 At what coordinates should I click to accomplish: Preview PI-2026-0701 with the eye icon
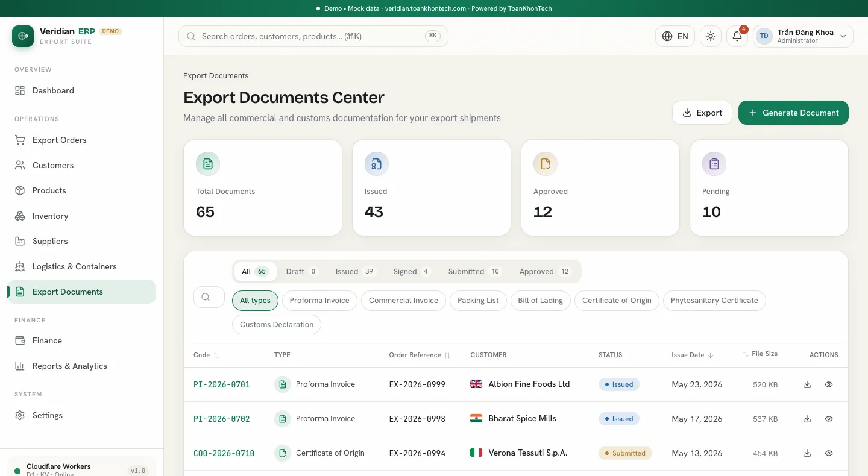[829, 384]
